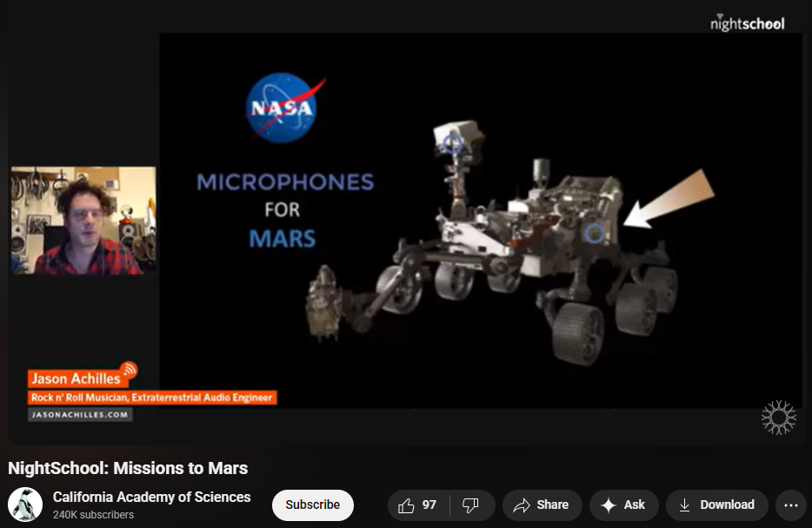Click the JASONACHILLES.COM text overlay
This screenshot has height=528, width=812.
(80, 415)
